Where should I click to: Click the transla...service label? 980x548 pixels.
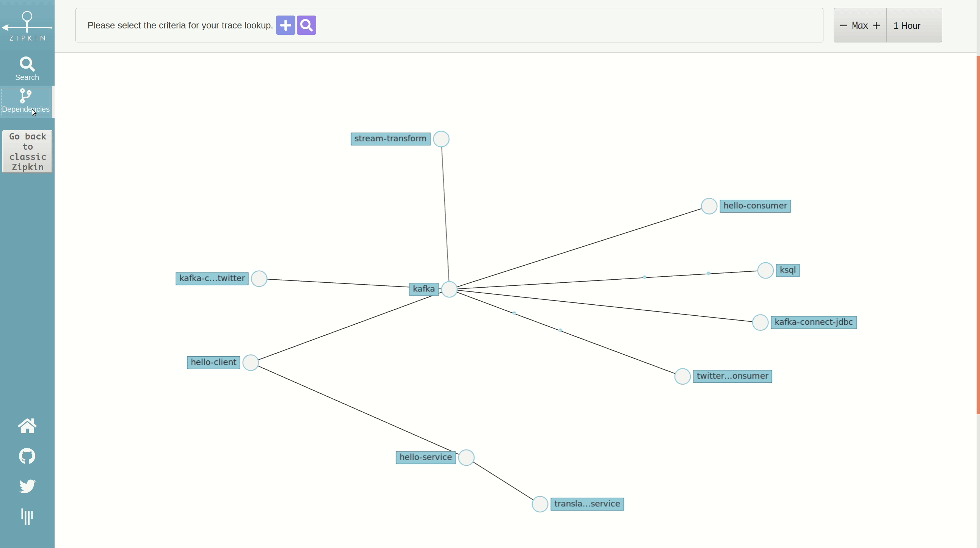pyautogui.click(x=587, y=504)
